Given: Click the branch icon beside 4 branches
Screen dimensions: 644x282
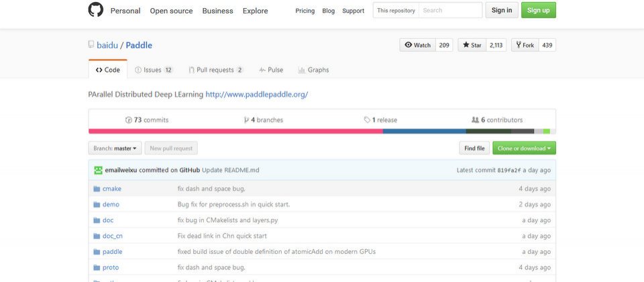Looking at the screenshot, I should (246, 120).
